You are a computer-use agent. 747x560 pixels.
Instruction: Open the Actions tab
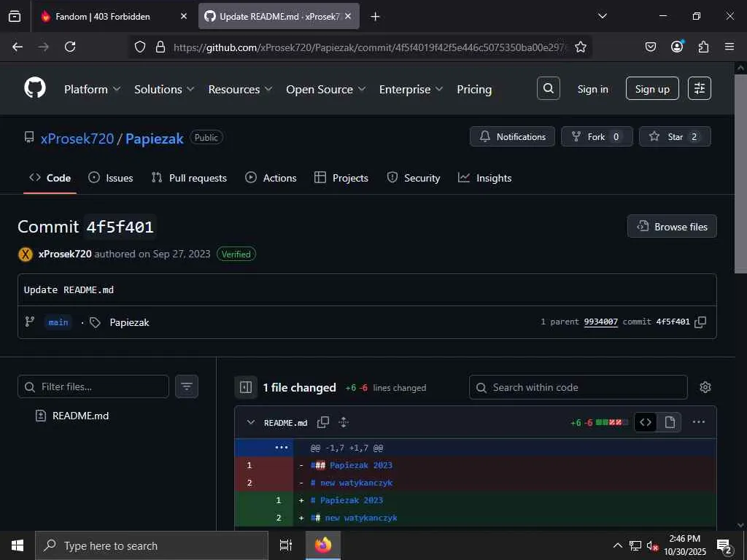coord(271,178)
